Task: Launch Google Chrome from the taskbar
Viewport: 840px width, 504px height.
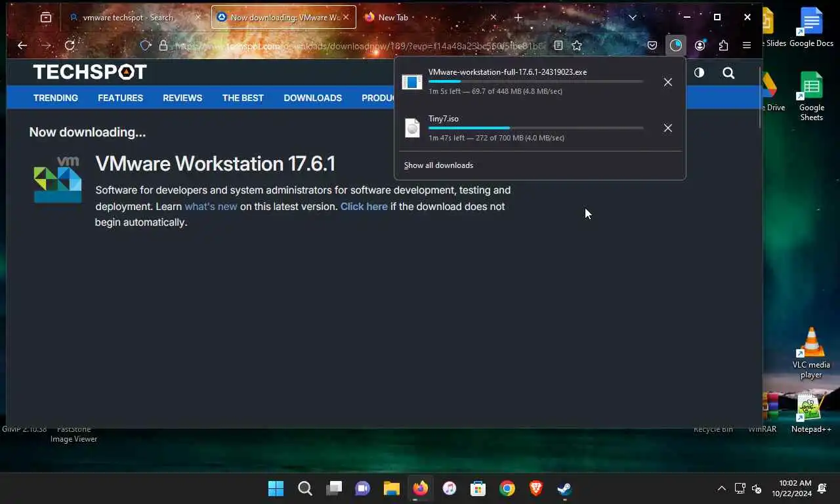Action: click(507, 488)
